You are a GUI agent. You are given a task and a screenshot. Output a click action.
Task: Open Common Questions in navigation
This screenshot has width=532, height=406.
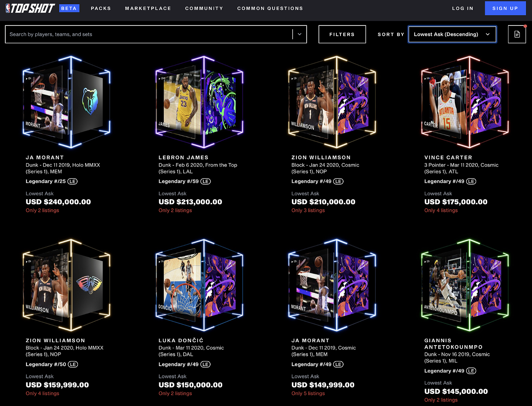pos(270,8)
